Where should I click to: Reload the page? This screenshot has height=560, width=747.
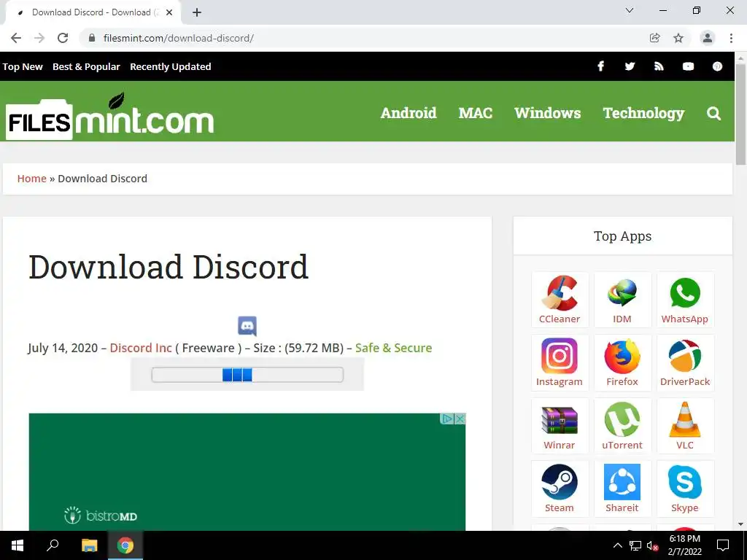[63, 38]
